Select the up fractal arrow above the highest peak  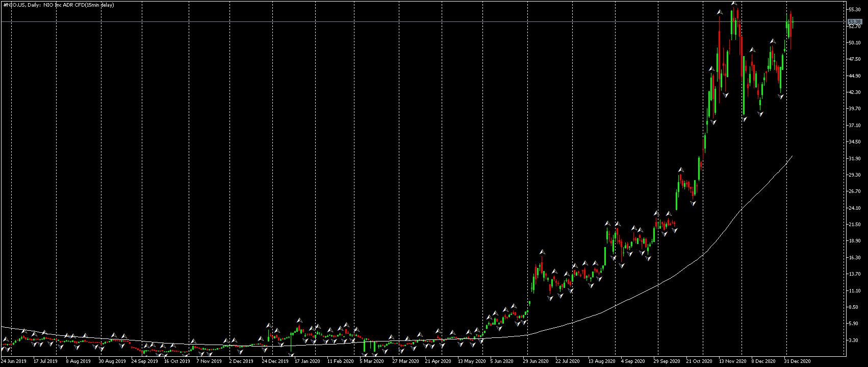(x=734, y=3)
